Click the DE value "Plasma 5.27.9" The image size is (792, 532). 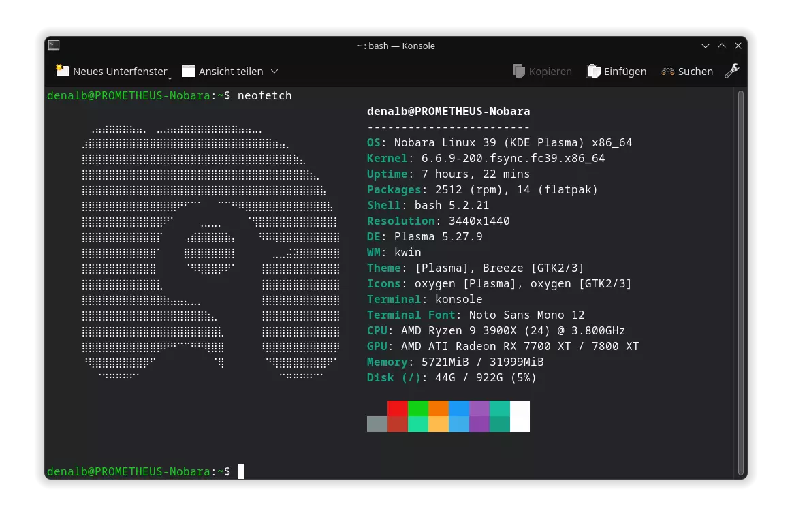click(439, 236)
